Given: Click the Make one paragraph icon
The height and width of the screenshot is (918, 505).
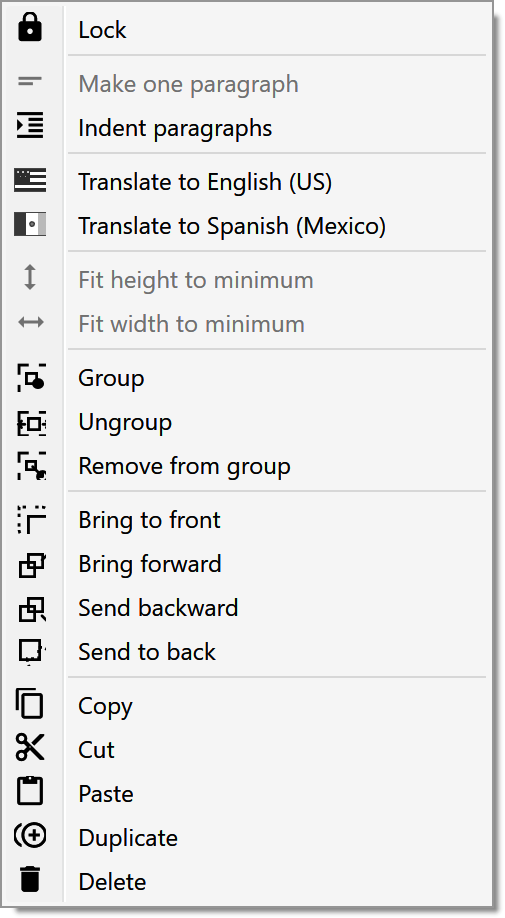Looking at the screenshot, I should pos(30,81).
